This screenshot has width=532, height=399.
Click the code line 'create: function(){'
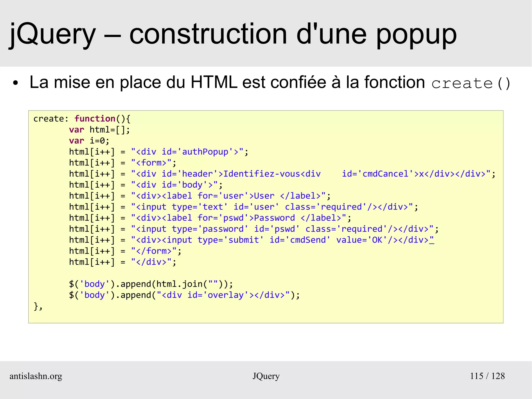point(82,119)
